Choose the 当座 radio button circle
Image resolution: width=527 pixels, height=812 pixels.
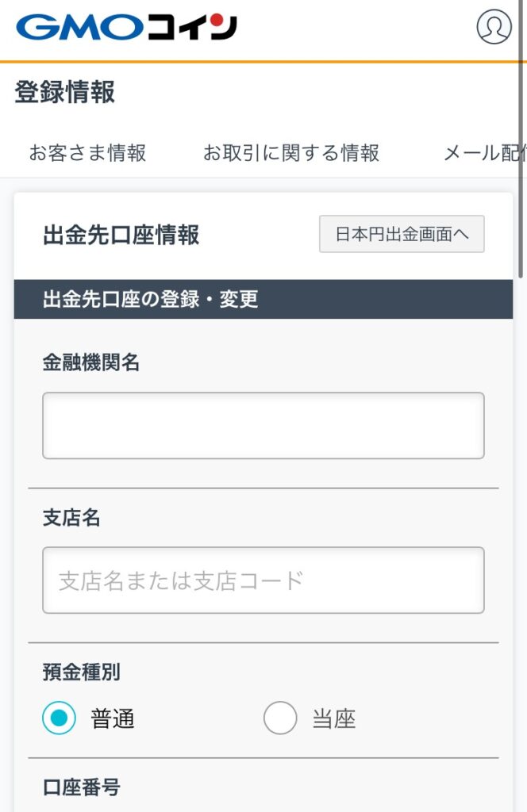tap(280, 718)
